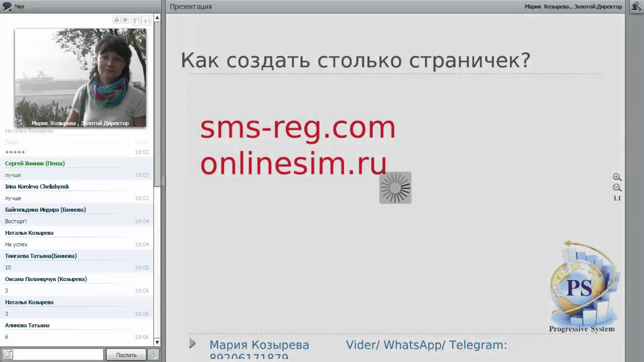Click the presenter name Мария Козырева, Золотой Директор in header
Viewport: 644px width, 362px height.
pos(573,7)
